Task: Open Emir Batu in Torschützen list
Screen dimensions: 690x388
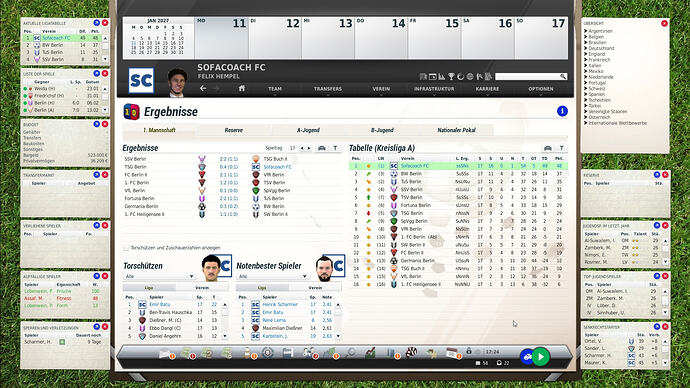Action: [160, 304]
